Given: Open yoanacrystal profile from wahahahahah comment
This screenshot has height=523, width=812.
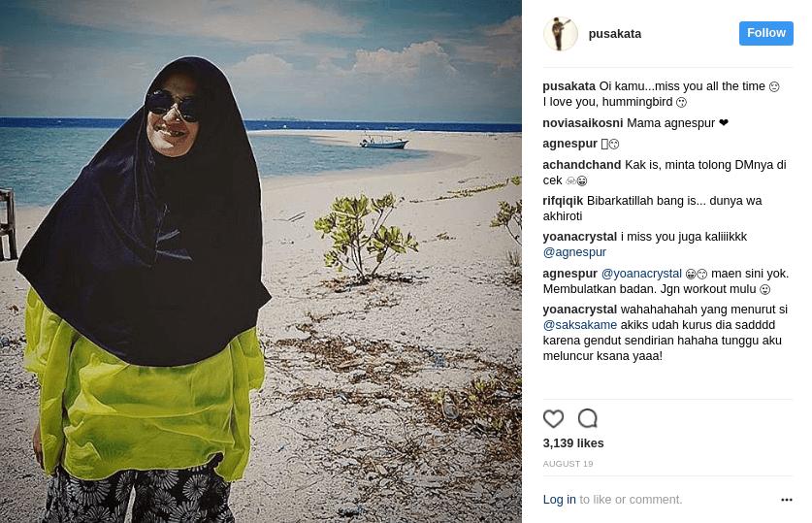Looking at the screenshot, I should click(579, 310).
